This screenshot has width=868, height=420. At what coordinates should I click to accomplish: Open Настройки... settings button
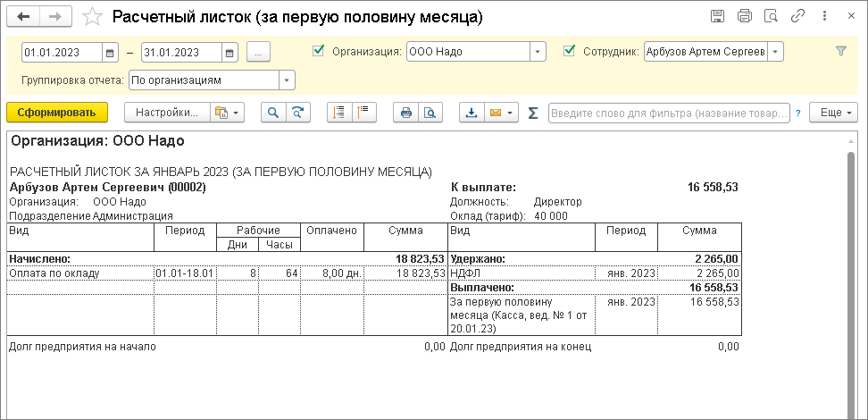click(x=167, y=113)
